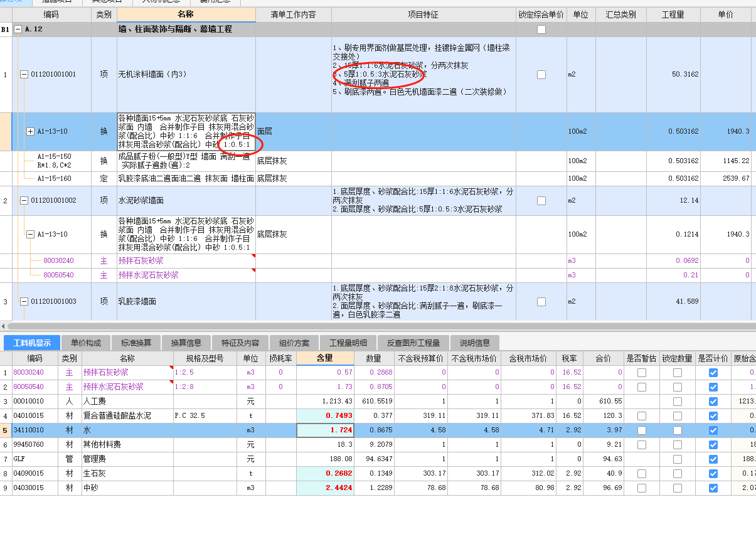
Task: Toggle 锁定数量 for 预拌水泥石灰砂浆 material
Action: click(x=678, y=387)
